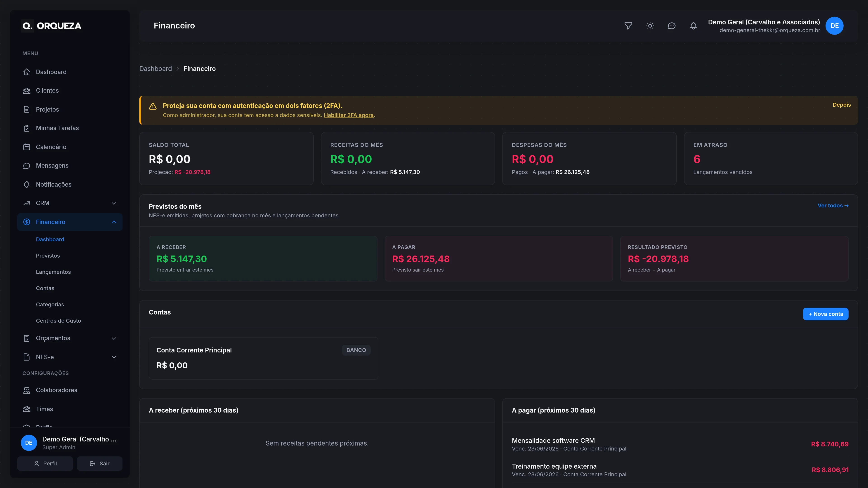The width and height of the screenshot is (868, 488).
Task: Click Habilitar 2FA agora link
Action: [348, 115]
